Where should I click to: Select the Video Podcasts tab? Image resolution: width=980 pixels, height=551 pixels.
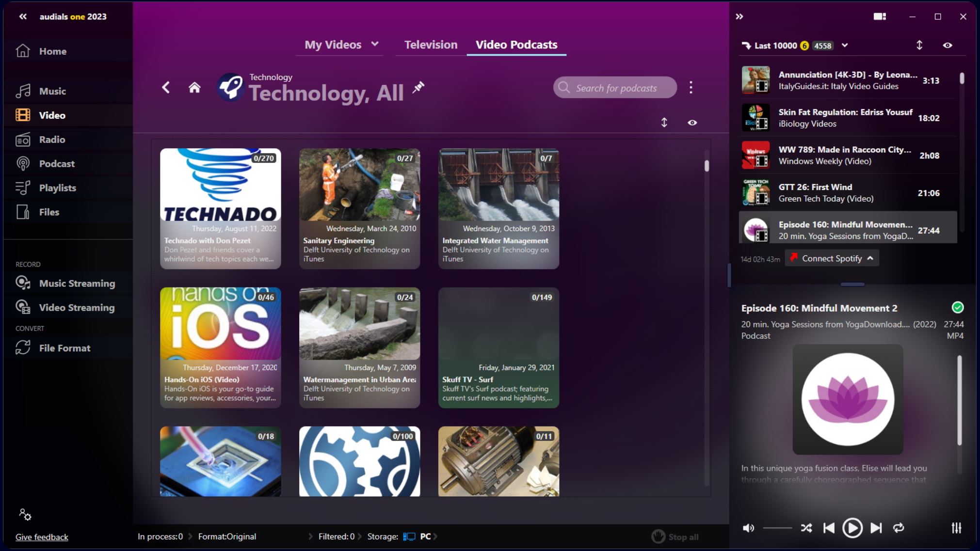point(516,45)
